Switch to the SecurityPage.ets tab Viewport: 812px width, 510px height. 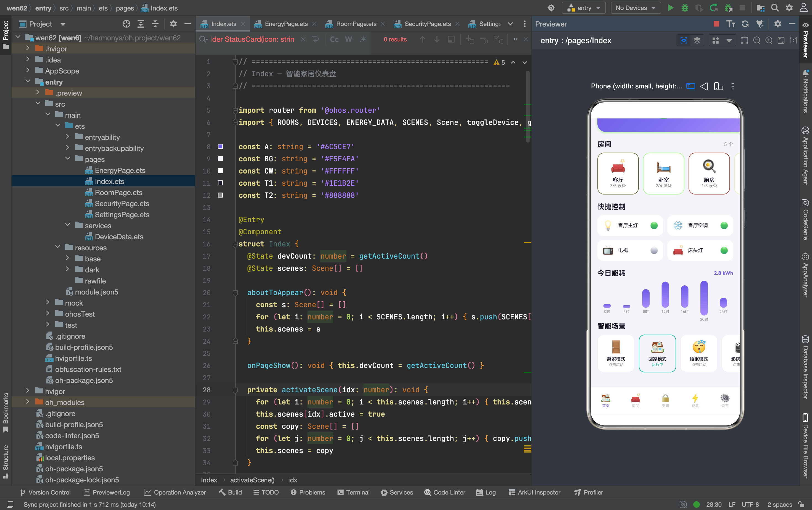(x=427, y=24)
